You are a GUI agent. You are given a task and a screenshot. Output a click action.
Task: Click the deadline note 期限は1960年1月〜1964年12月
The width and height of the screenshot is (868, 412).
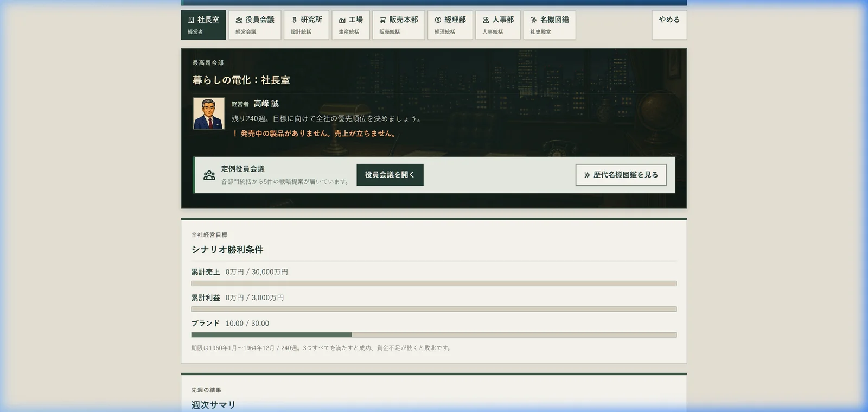(322, 348)
